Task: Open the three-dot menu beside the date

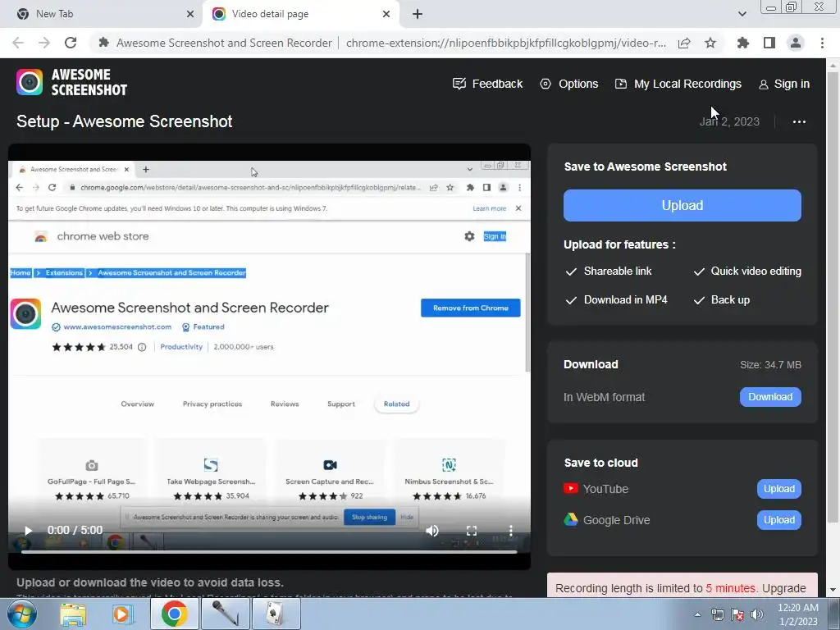Action: click(x=799, y=121)
